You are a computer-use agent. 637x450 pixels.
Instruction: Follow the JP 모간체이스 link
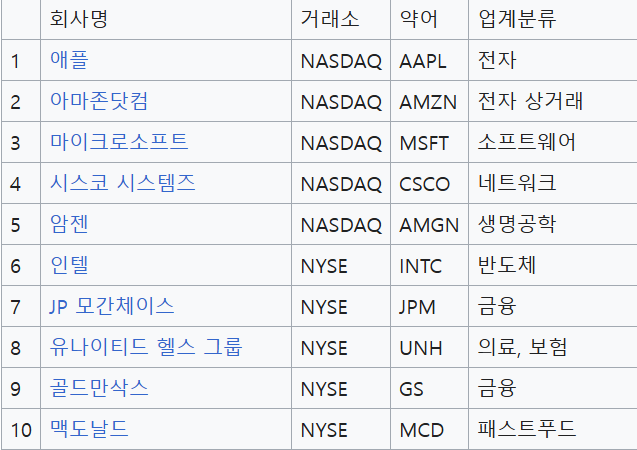click(x=112, y=306)
